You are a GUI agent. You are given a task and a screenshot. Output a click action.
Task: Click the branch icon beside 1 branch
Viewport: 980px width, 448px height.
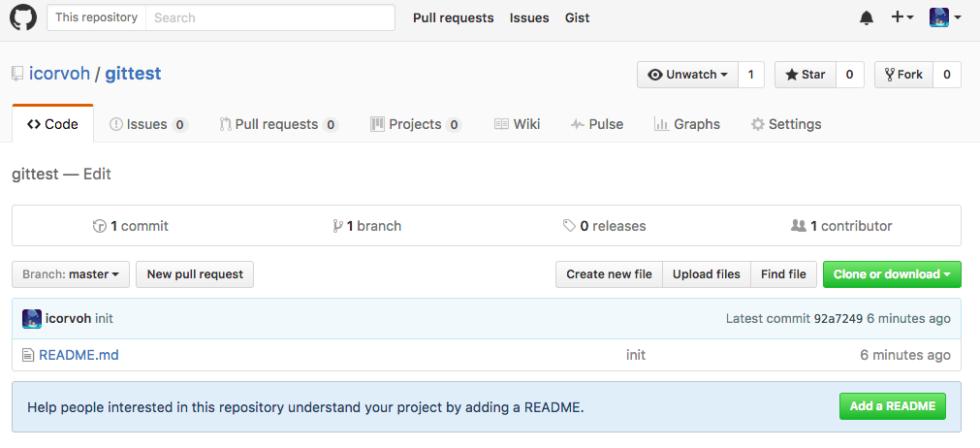337,226
